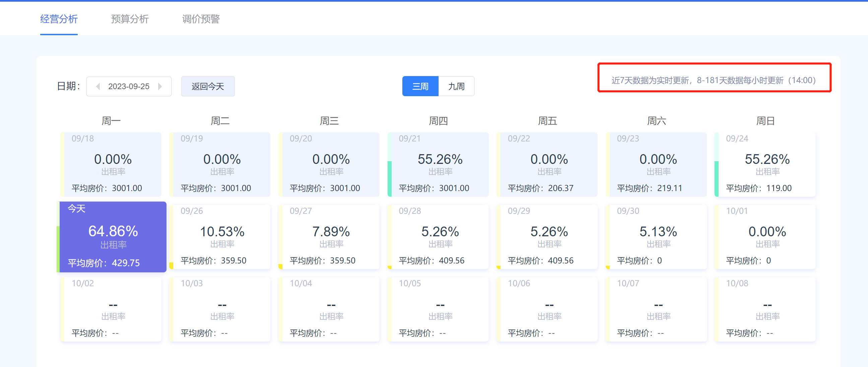The height and width of the screenshot is (367, 868).
Task: Click the 周二 column header
Action: [x=220, y=121]
